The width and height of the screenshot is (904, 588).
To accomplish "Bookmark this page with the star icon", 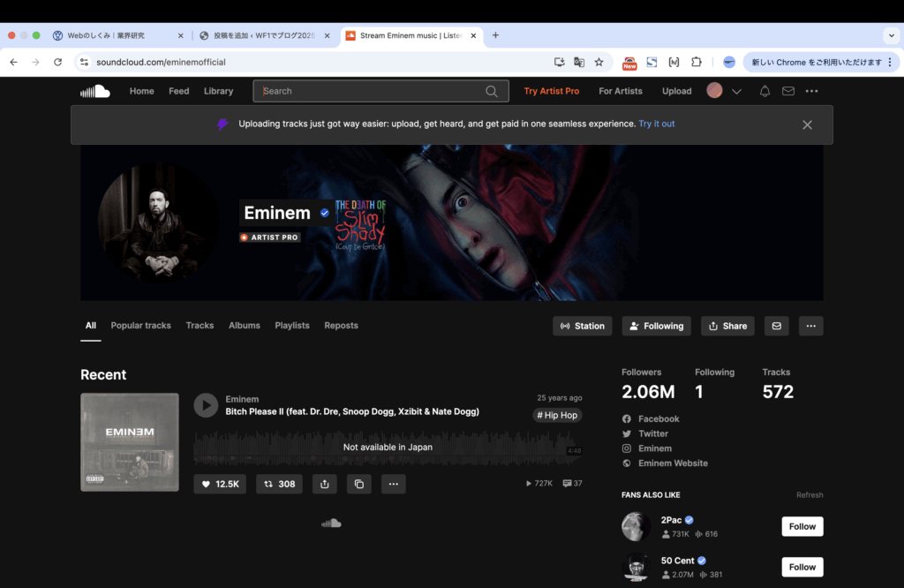I will coord(599,62).
